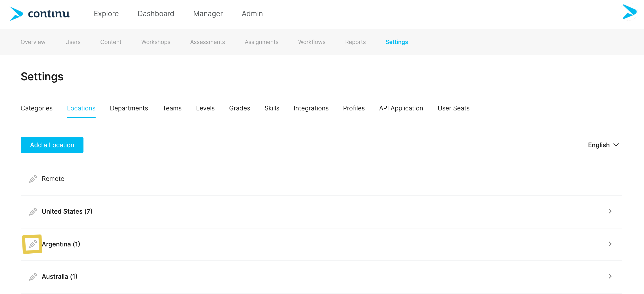Go to the Reports admin tab

click(355, 42)
